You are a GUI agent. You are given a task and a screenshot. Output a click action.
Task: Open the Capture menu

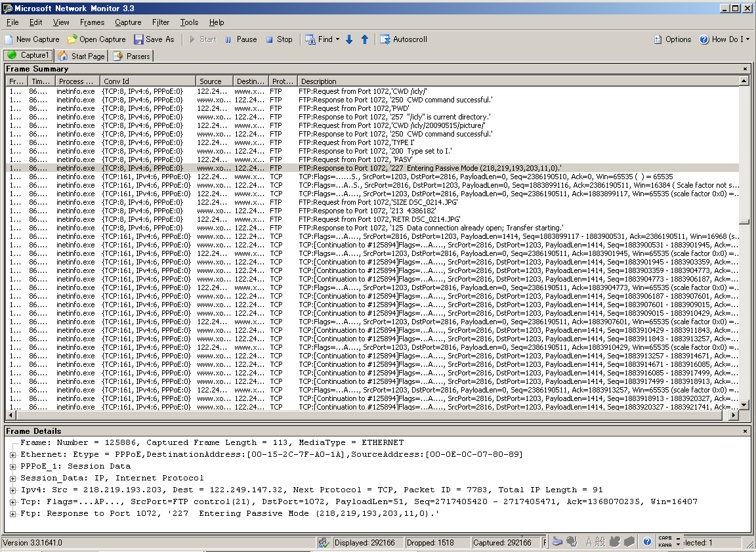(x=128, y=22)
